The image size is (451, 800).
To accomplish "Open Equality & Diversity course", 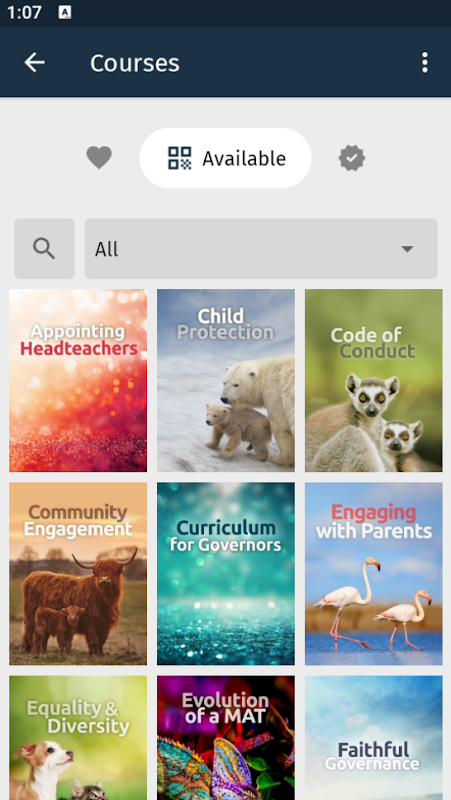I will pos(78,738).
